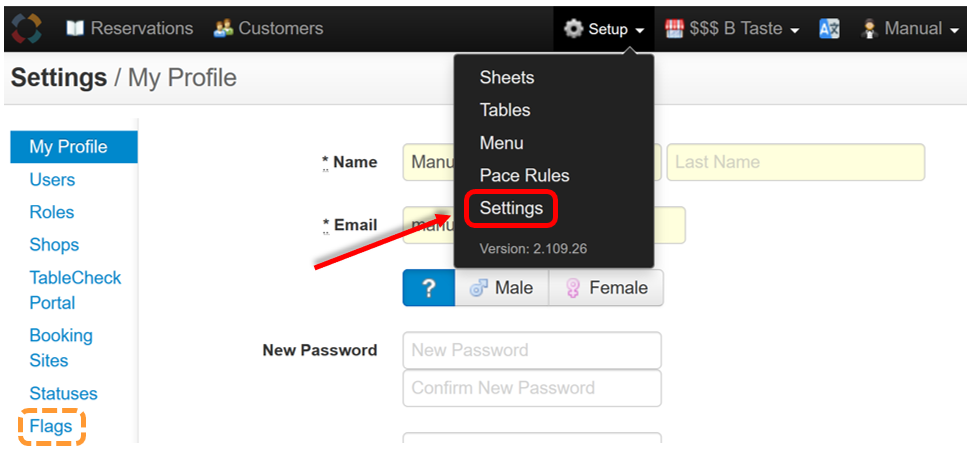This screenshot has height=452, width=973.
Task: Open the Flags settings link
Action: tap(51, 427)
